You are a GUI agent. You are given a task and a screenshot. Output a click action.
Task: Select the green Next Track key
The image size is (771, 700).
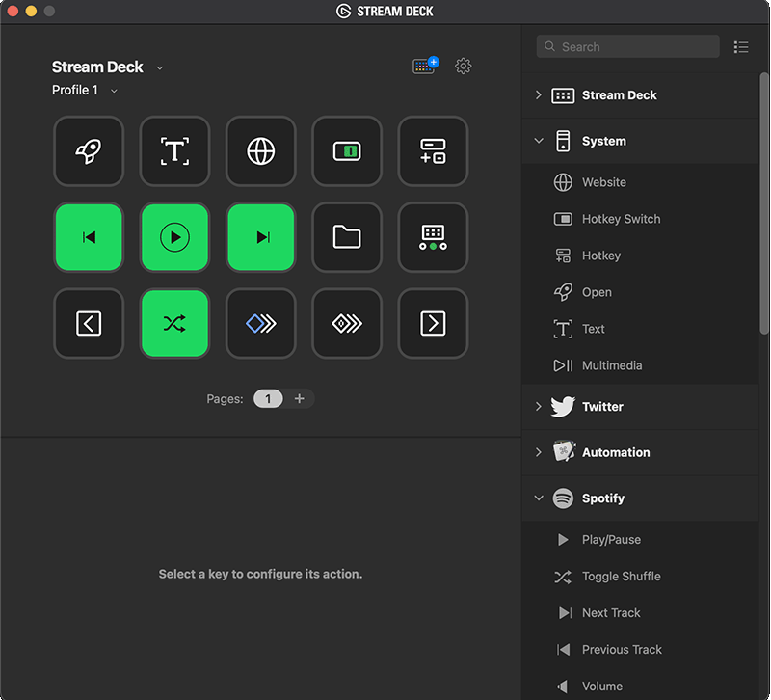coord(260,237)
